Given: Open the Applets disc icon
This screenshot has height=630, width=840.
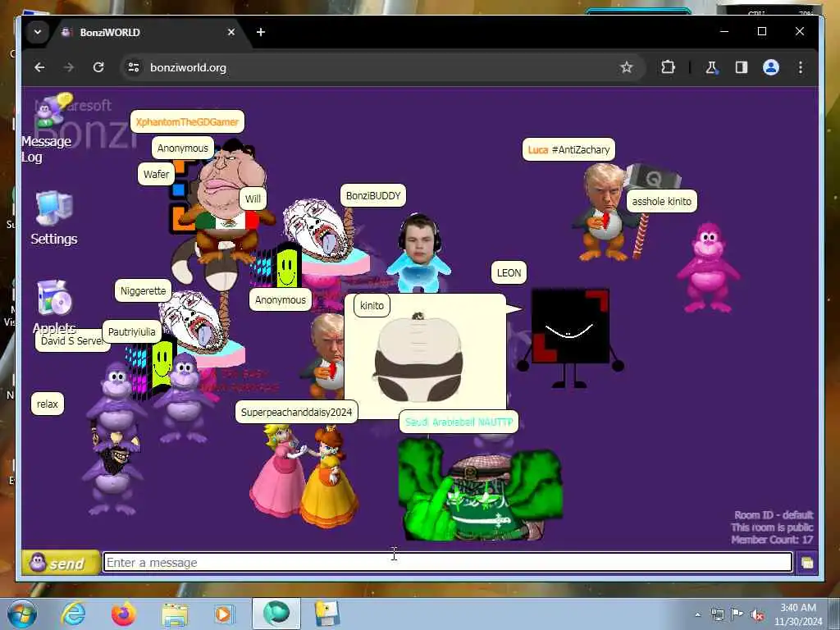Looking at the screenshot, I should pyautogui.click(x=53, y=297).
